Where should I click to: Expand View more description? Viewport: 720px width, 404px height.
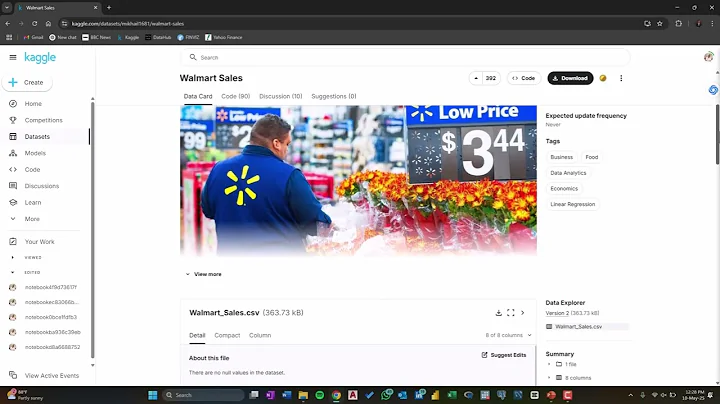click(204, 274)
